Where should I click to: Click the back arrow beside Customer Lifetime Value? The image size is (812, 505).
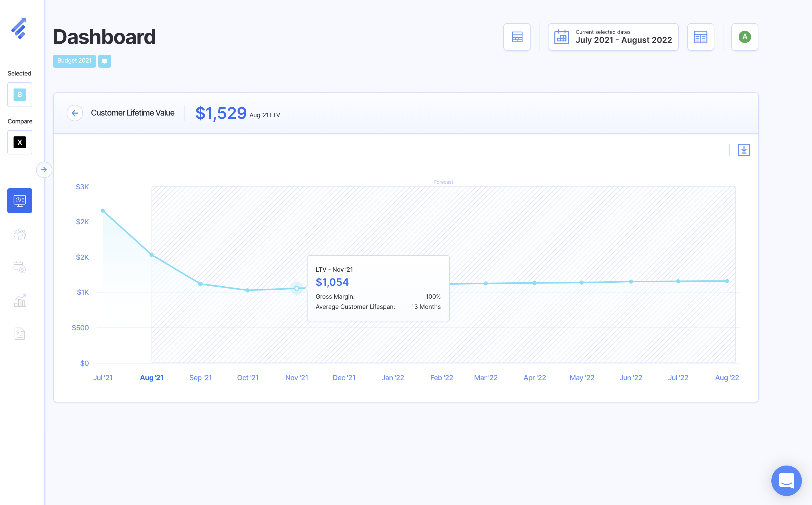(x=74, y=113)
